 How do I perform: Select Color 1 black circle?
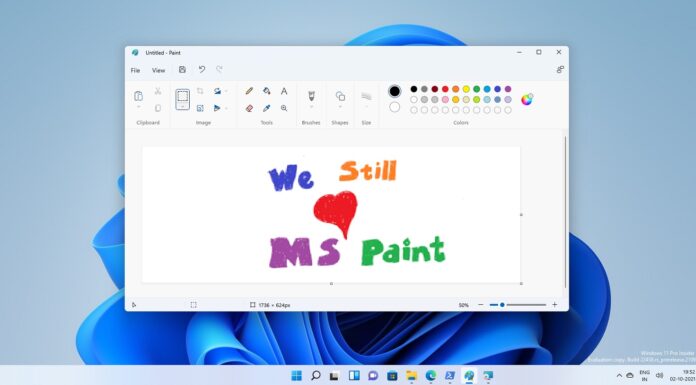pos(395,91)
